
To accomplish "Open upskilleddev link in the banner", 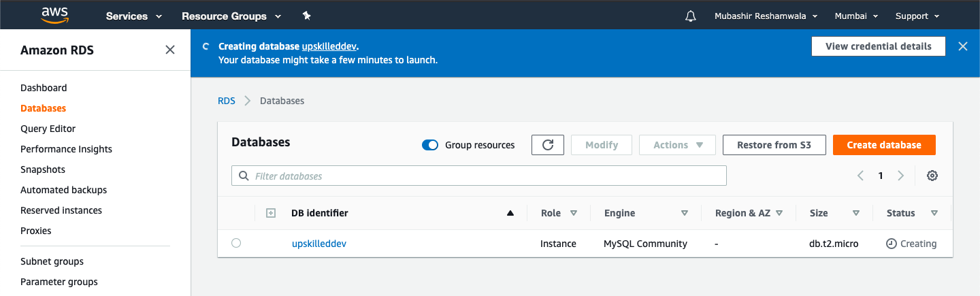I will (329, 47).
